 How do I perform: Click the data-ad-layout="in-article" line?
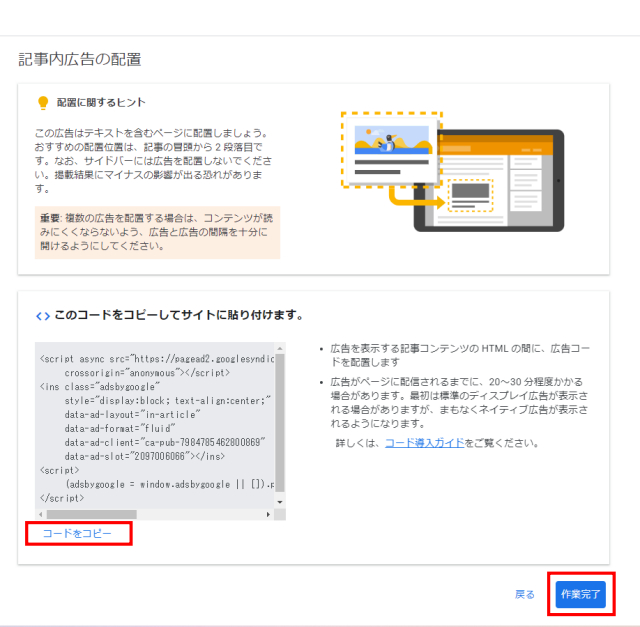click(x=132, y=415)
